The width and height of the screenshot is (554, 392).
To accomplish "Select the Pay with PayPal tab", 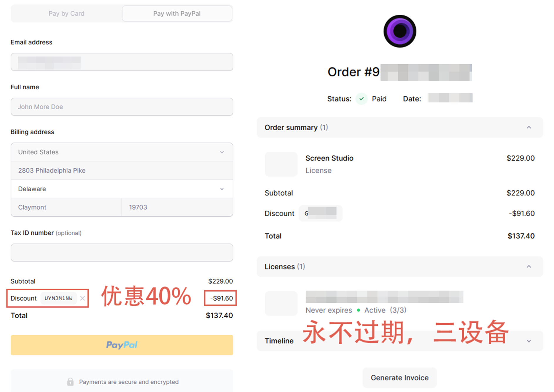I will point(177,14).
